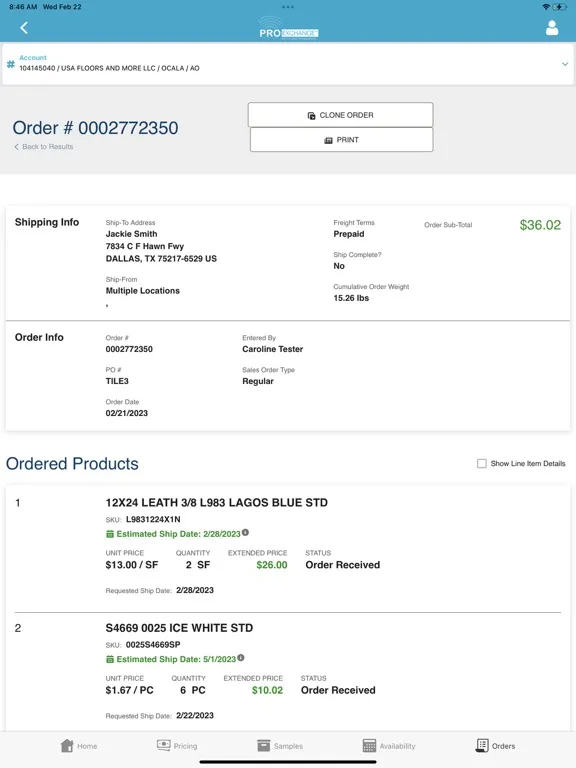Open the account dropdown field
This screenshot has height=768, width=576.
[x=288, y=64]
